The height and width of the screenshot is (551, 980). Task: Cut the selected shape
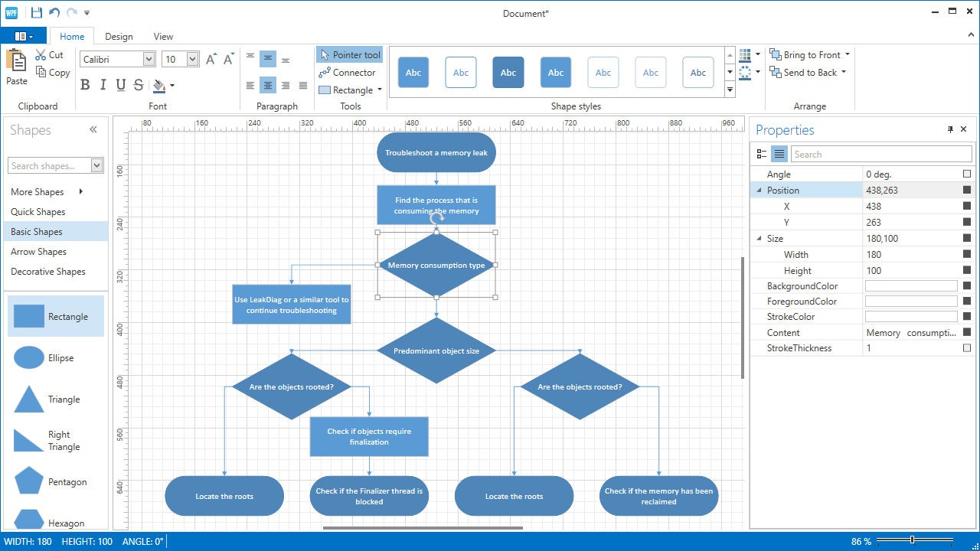point(50,55)
